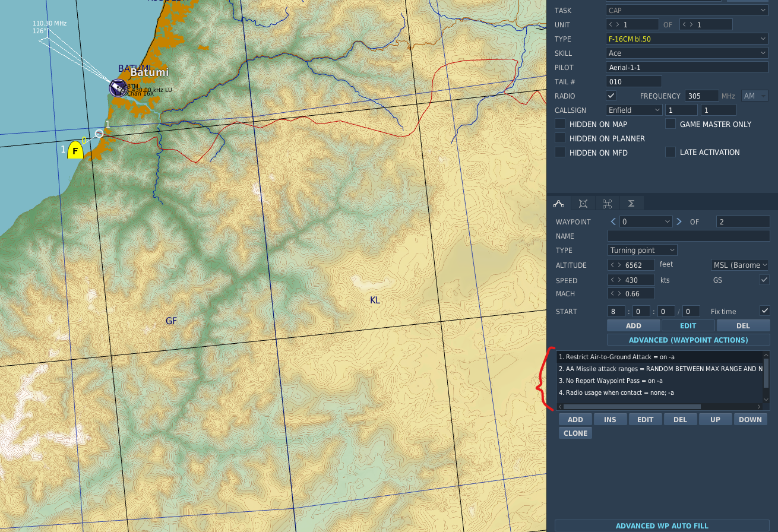Open the SKILL dropdown showing Ace
Screen dimensions: 778x532
(687, 53)
